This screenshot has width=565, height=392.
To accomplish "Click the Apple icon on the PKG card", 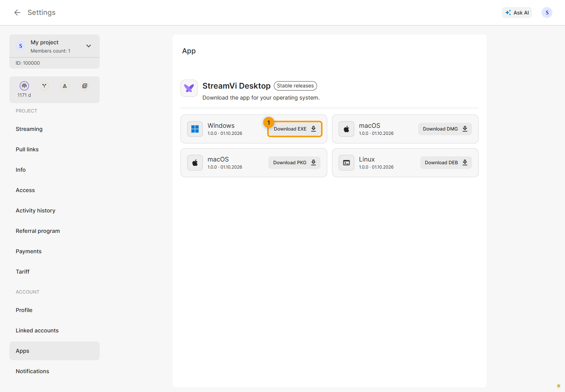I will tap(195, 163).
